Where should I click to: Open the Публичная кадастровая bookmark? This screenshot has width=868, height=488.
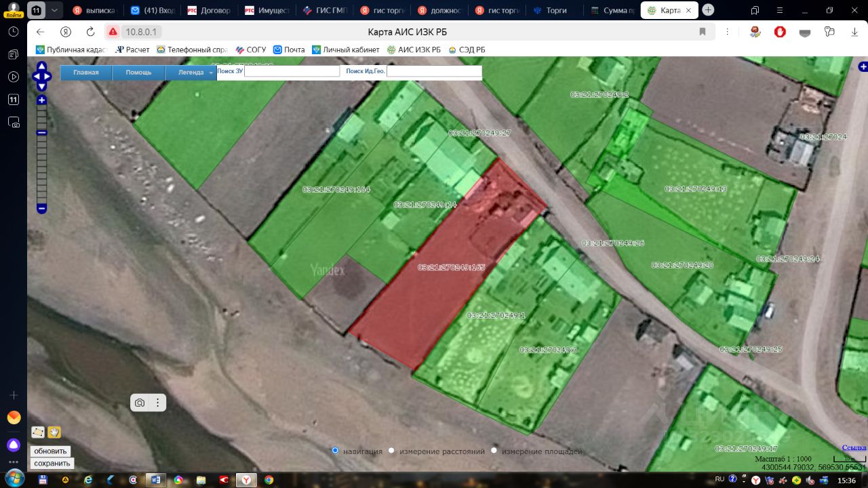tap(71, 49)
